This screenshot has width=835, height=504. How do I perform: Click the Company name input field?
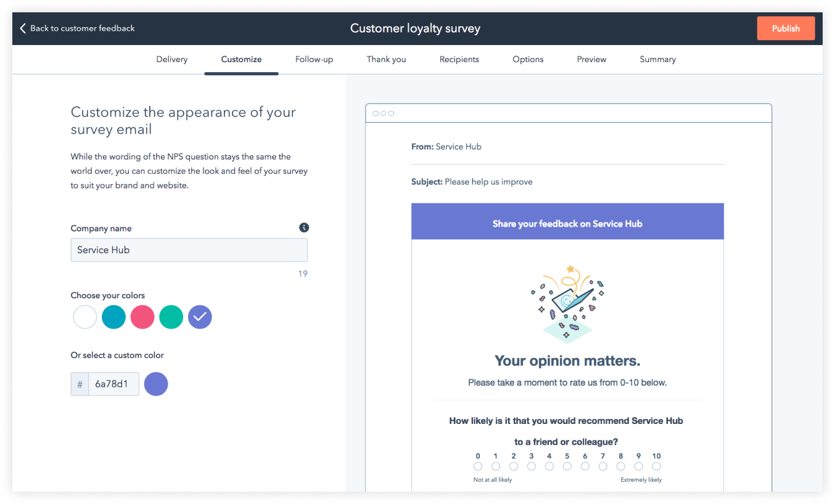coord(189,250)
